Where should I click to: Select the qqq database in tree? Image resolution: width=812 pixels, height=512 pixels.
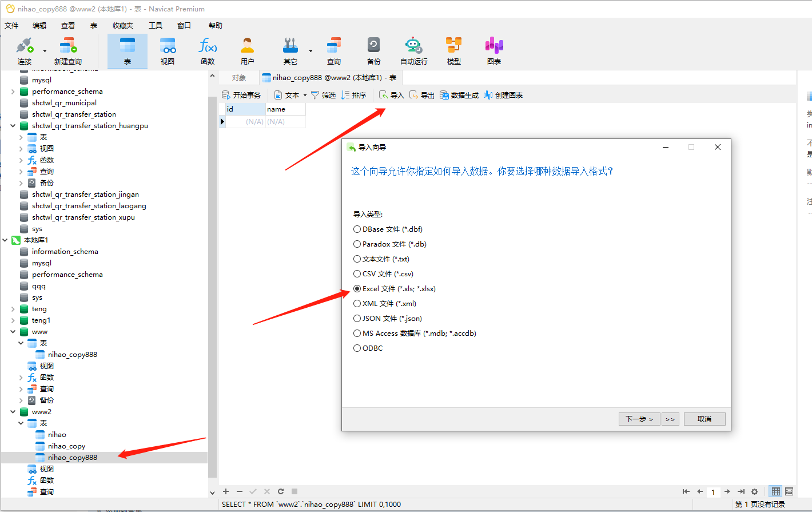click(x=39, y=286)
